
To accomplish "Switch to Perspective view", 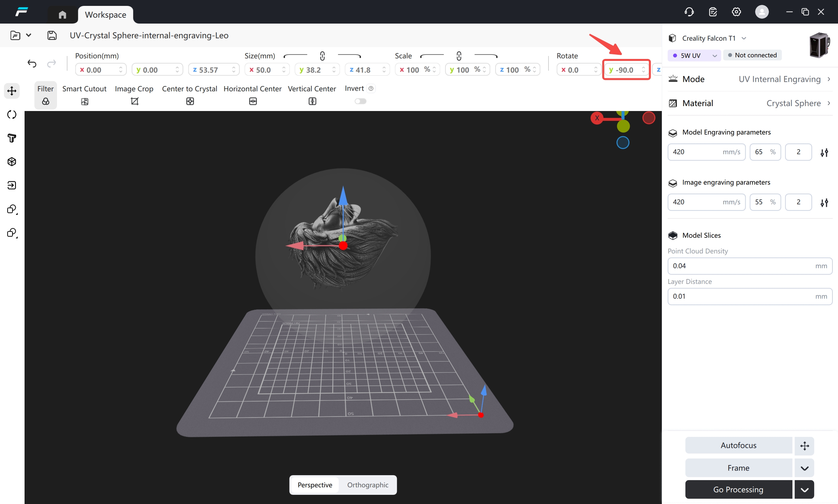I will [315, 485].
